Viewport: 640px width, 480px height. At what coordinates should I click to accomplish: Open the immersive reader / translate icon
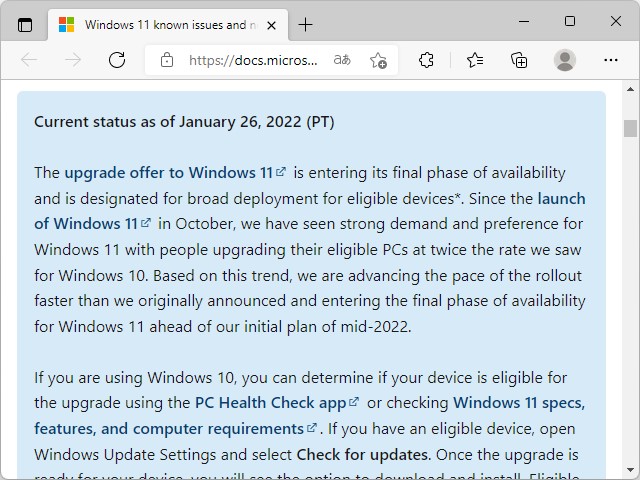coord(342,60)
